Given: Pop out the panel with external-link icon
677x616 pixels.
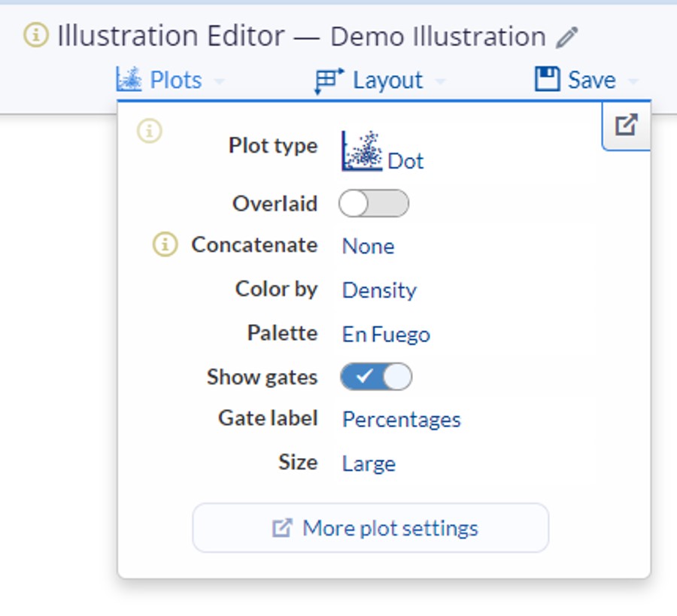Looking at the screenshot, I should point(626,125).
